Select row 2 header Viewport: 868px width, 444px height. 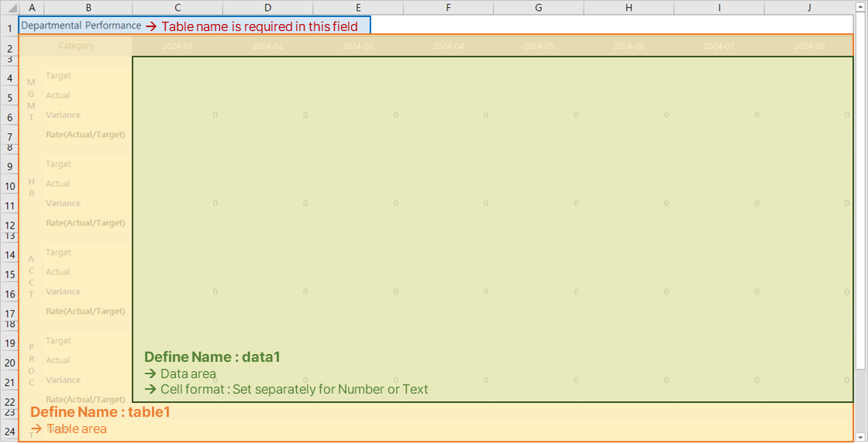coord(9,46)
